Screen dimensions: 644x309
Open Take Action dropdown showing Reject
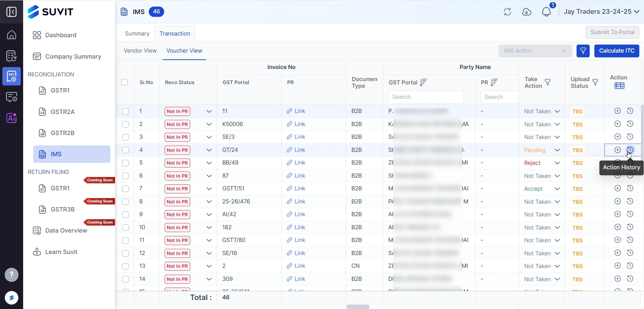pos(542,163)
